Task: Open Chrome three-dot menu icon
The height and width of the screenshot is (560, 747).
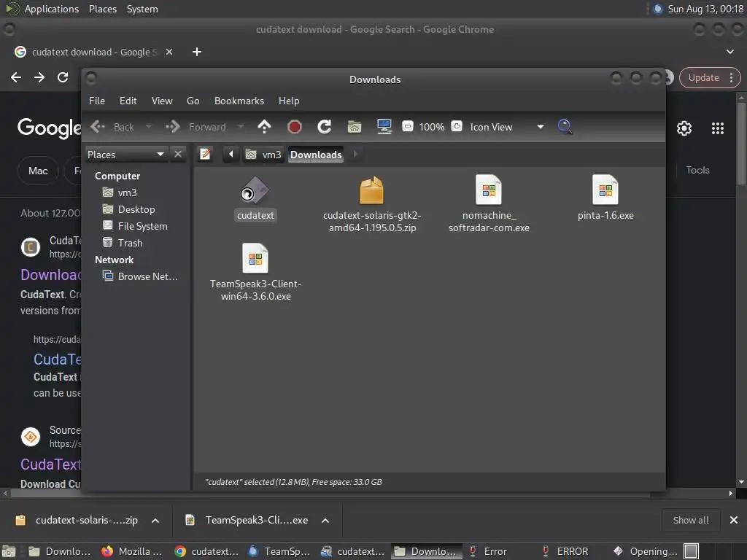Action: click(x=731, y=77)
